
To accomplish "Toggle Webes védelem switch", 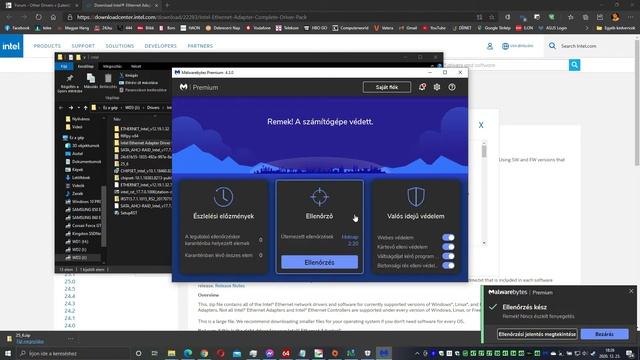I will pyautogui.click(x=448, y=237).
